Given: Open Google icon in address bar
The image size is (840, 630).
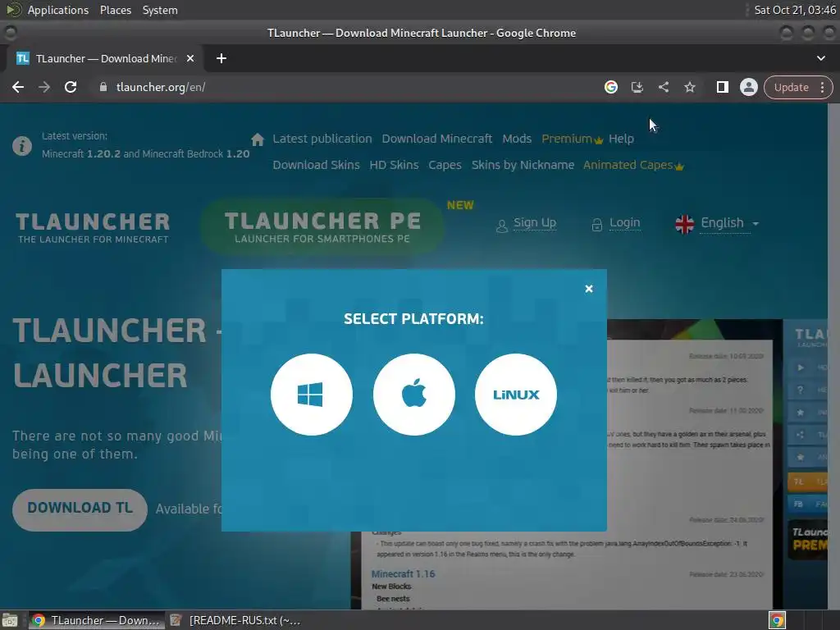Looking at the screenshot, I should tap(610, 87).
